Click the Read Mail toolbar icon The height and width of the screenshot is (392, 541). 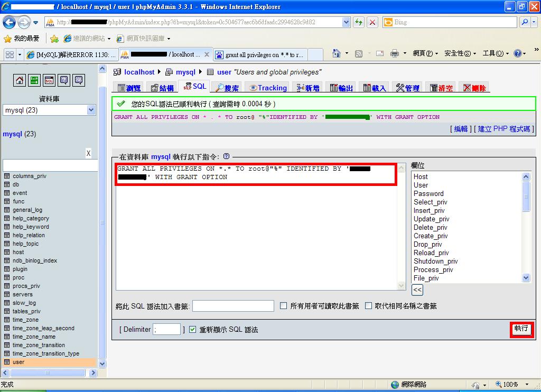380,53
